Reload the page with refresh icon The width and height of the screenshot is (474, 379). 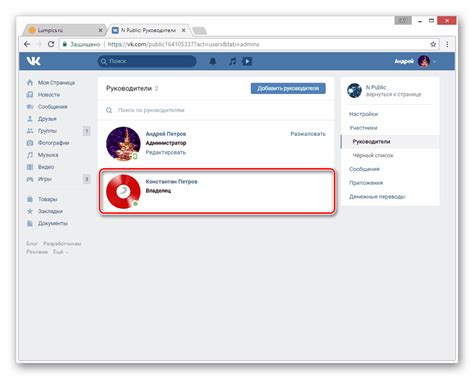tap(51, 44)
